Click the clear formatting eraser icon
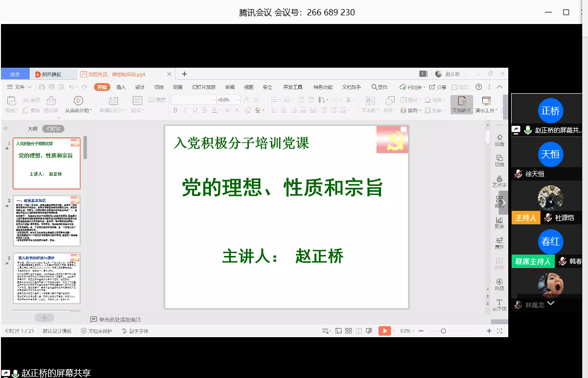 [x=248, y=110]
